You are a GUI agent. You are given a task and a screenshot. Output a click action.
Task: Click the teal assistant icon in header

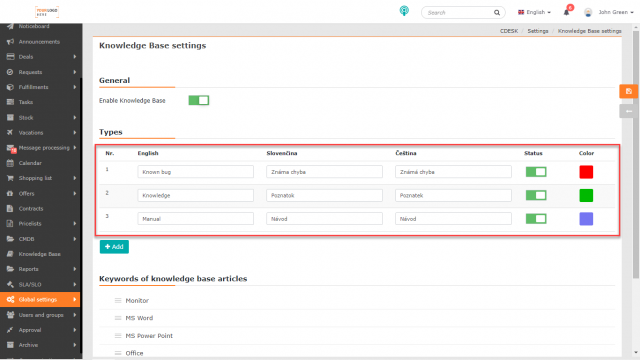coord(404,11)
